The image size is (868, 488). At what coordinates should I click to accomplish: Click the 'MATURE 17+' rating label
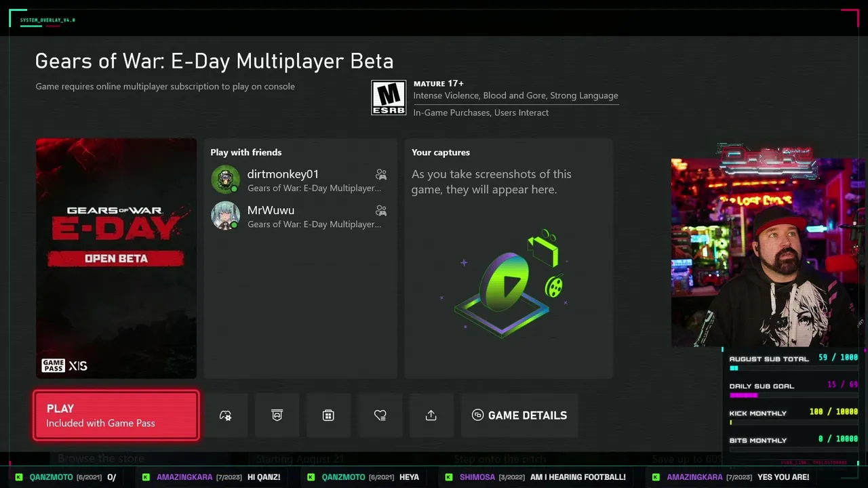pos(439,83)
